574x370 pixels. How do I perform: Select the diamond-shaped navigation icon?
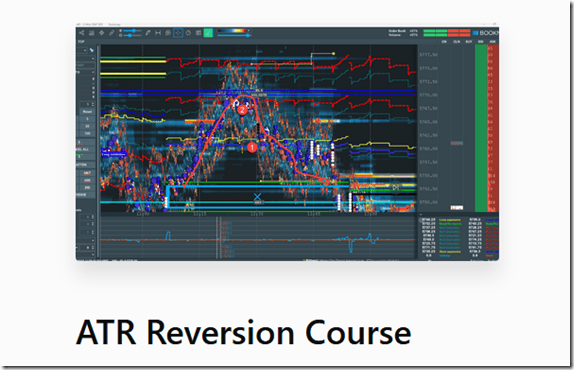[x=101, y=33]
